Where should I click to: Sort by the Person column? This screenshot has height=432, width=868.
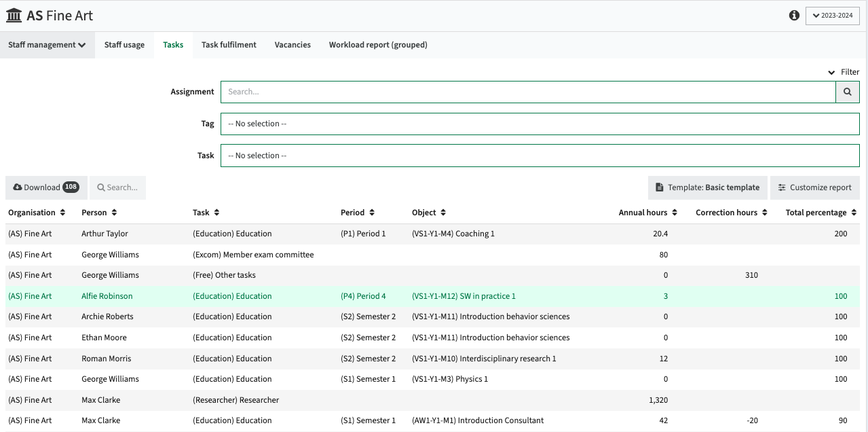coord(99,213)
